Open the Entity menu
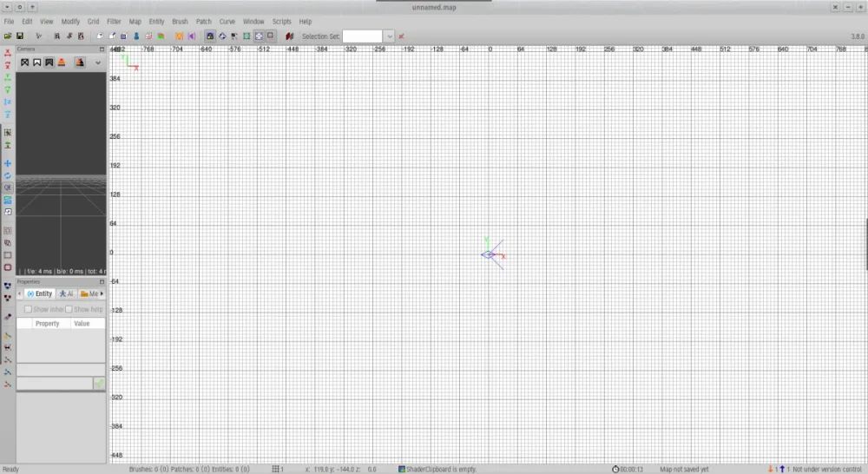Image resolution: width=868 pixels, height=474 pixels. point(156,22)
